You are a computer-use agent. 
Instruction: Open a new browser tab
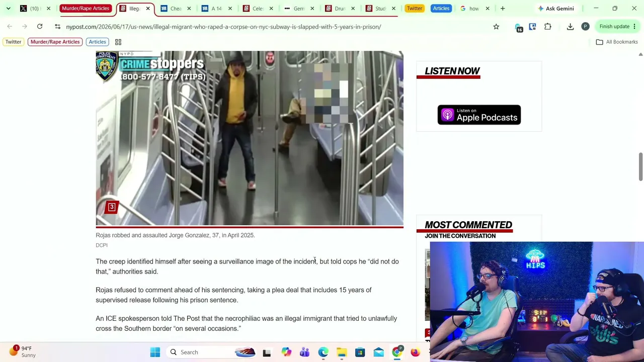503,9
